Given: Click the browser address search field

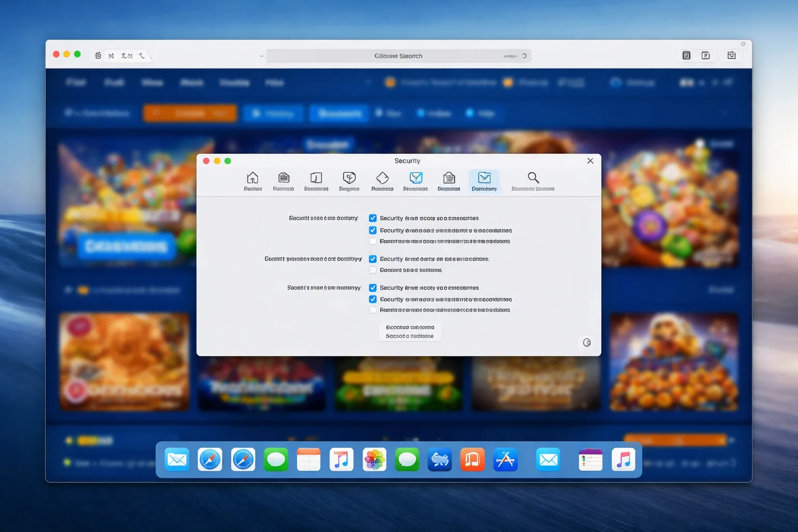Looking at the screenshot, I should (398, 56).
